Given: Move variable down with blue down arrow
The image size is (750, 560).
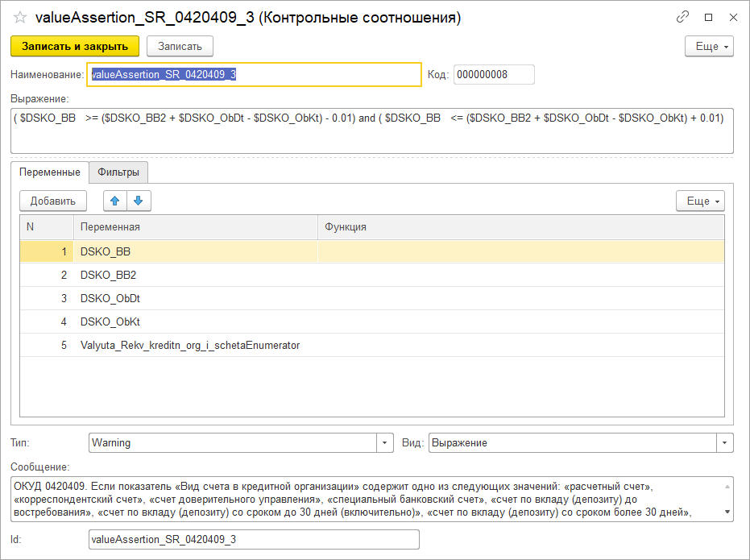Looking at the screenshot, I should click(138, 201).
